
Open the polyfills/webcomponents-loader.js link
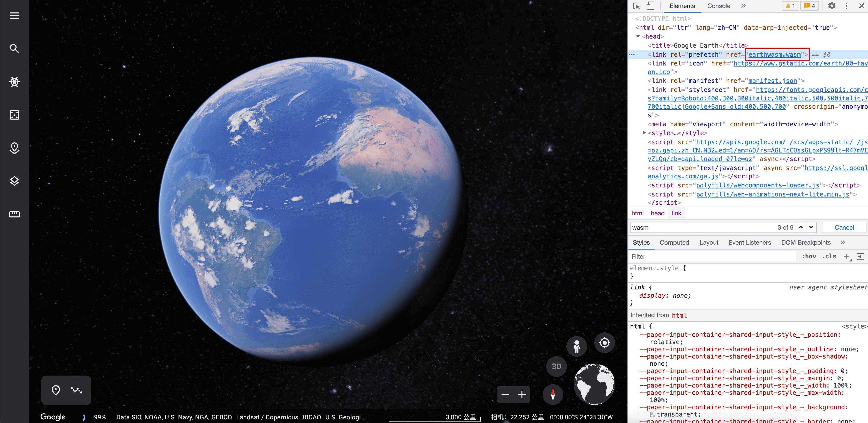(x=758, y=186)
